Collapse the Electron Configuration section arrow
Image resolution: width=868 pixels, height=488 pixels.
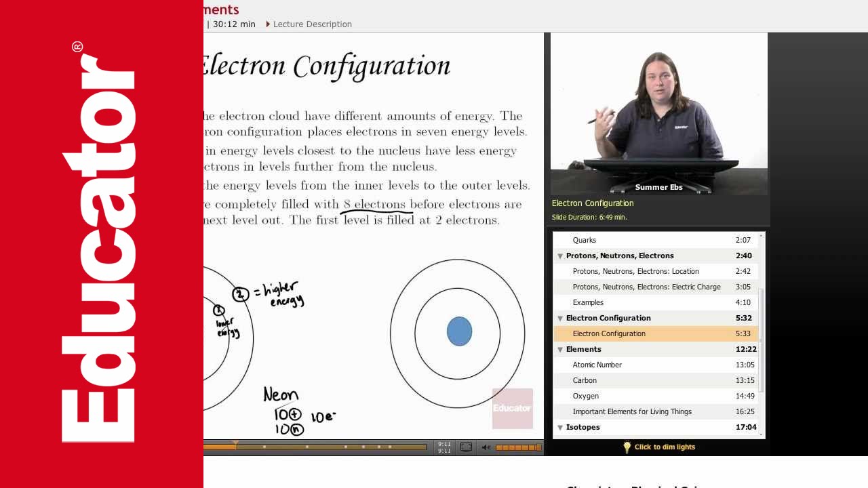pyautogui.click(x=560, y=319)
